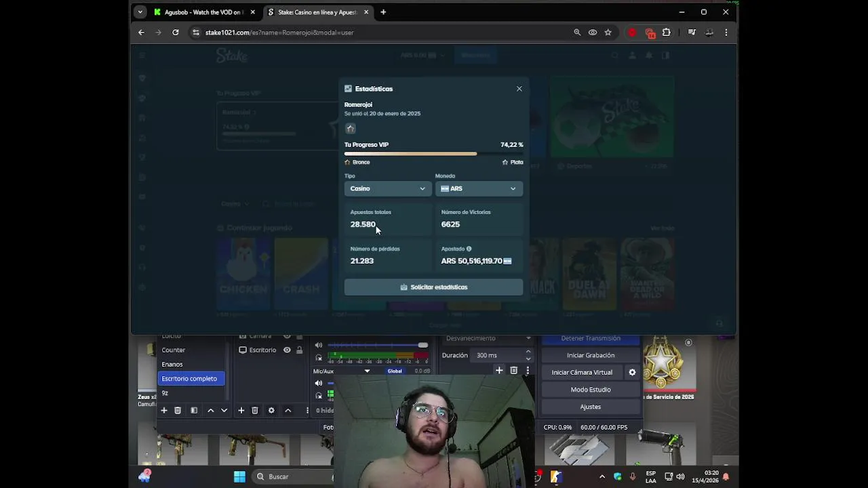This screenshot has width=868, height=488.
Task: Select the 9z scene in OBS
Action: [191, 393]
